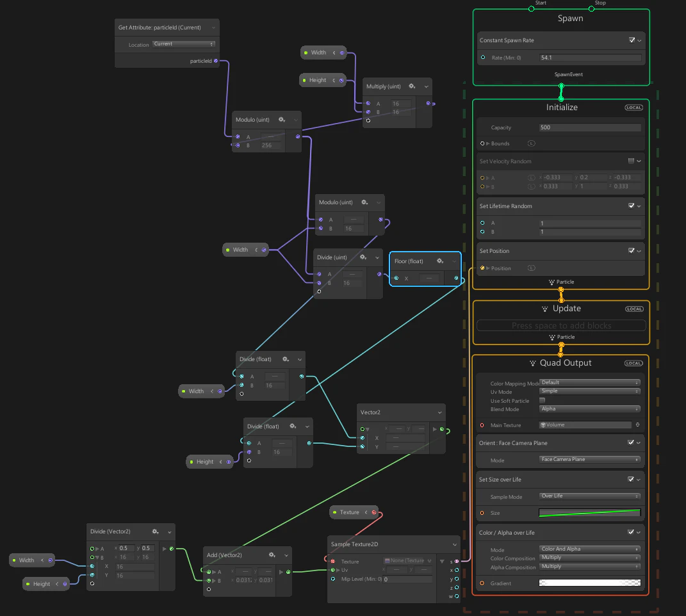Collapse the Sample Texture2D node

pyautogui.click(x=455, y=544)
